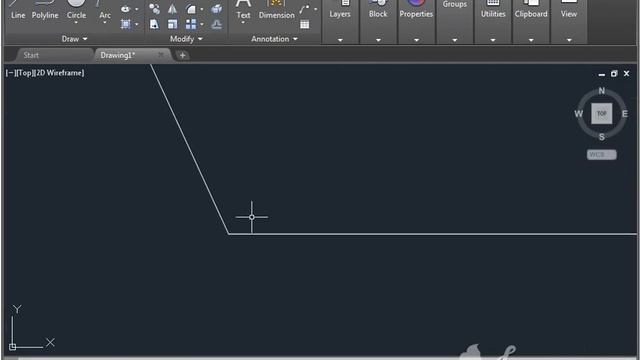Activate the Fillet tool

(191, 9)
